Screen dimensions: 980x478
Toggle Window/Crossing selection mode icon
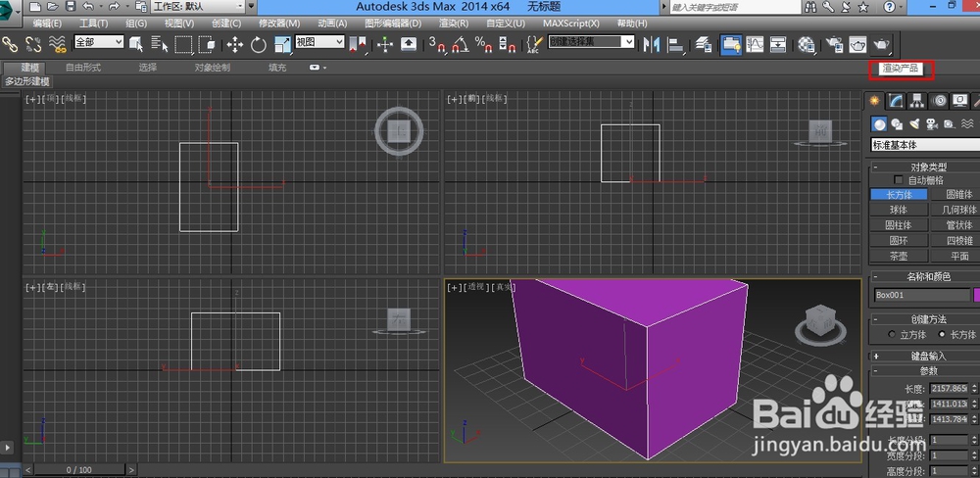[207, 44]
